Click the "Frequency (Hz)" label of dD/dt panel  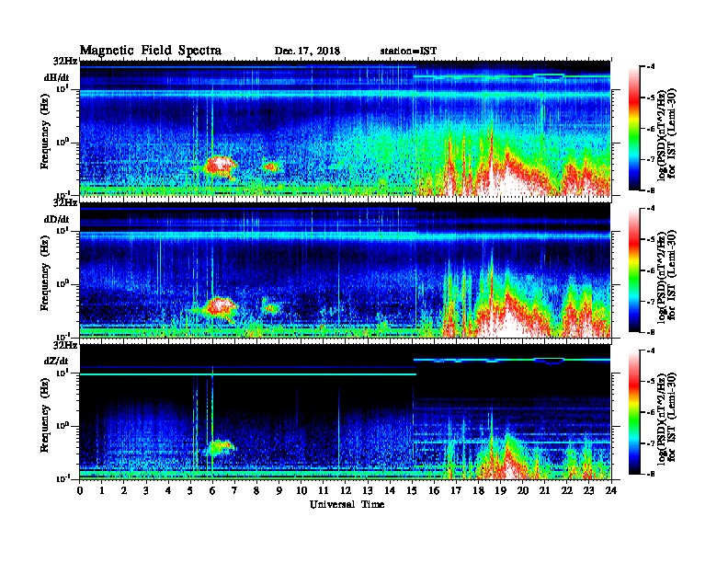(x=44, y=273)
